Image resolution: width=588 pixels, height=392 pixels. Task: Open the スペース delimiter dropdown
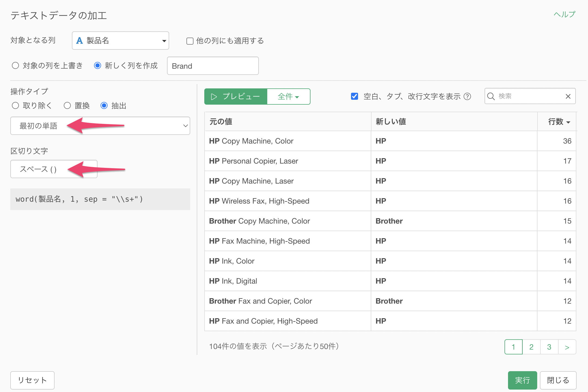[54, 169]
